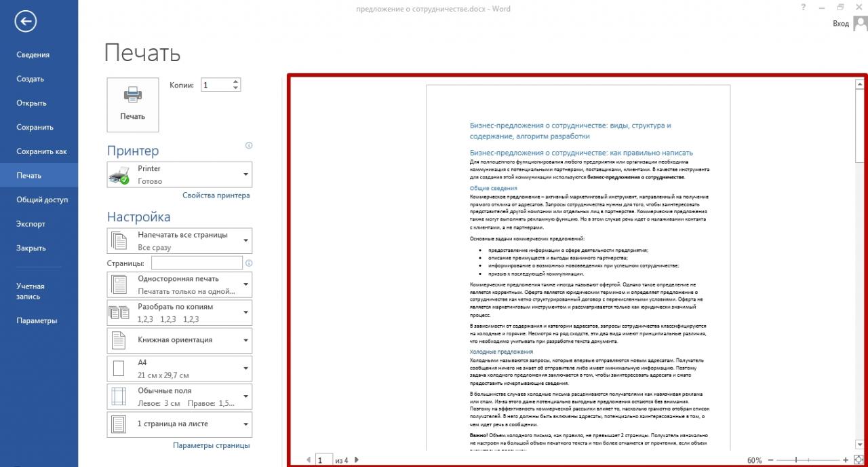The width and height of the screenshot is (868, 467).
Task: Open the A4 paper size dropdown
Action: coord(180,369)
